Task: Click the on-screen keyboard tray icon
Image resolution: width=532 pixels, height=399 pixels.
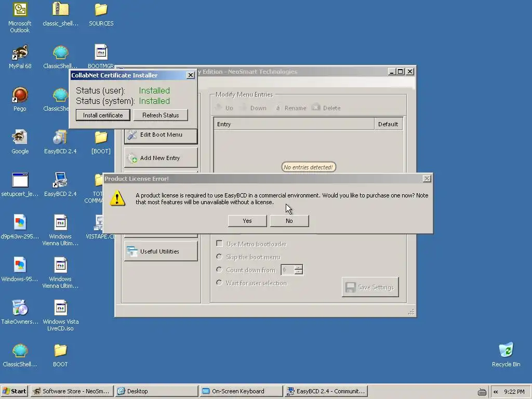Action: point(482,392)
